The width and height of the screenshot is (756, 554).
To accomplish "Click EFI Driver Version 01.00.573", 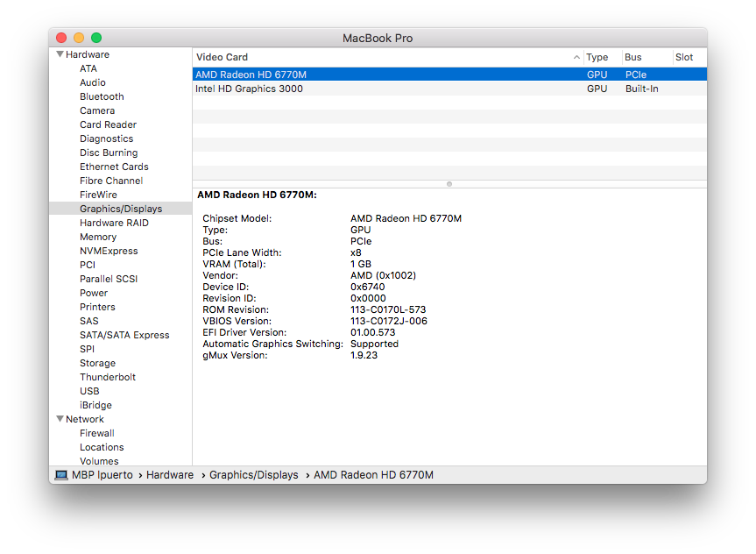I will (x=372, y=332).
